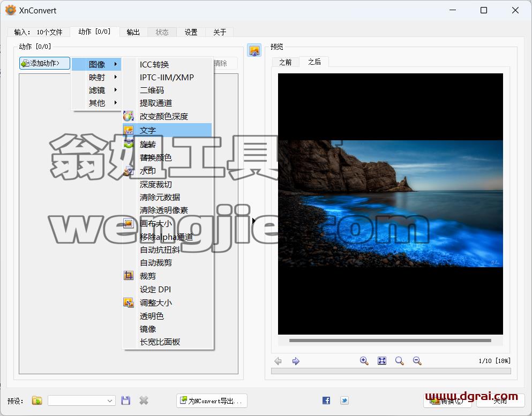Switch to 设置 tab

point(191,32)
